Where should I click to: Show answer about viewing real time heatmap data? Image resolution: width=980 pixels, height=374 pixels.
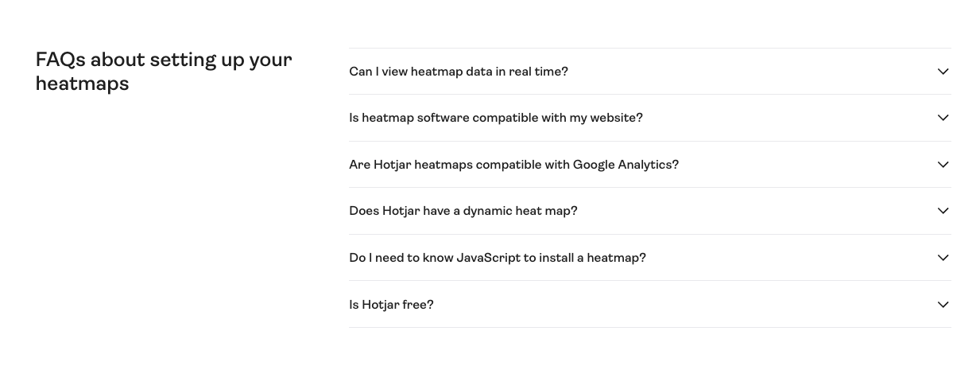tap(459, 72)
